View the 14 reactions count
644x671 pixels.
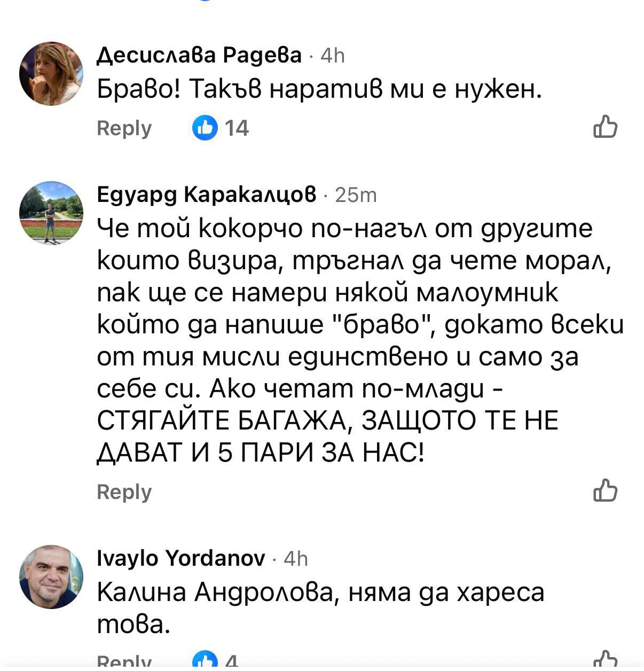point(237,128)
